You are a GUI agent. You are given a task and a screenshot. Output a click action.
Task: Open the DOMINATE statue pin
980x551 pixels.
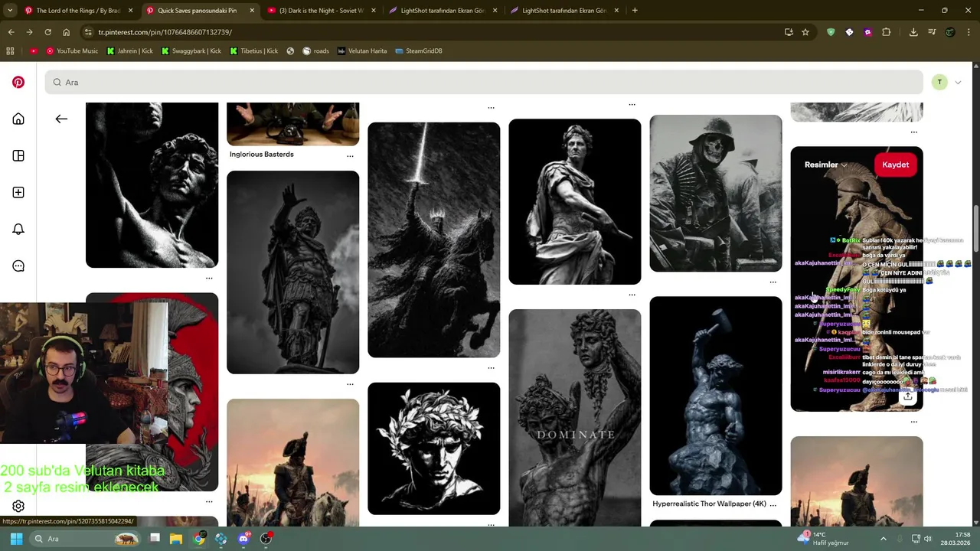pyautogui.click(x=575, y=418)
